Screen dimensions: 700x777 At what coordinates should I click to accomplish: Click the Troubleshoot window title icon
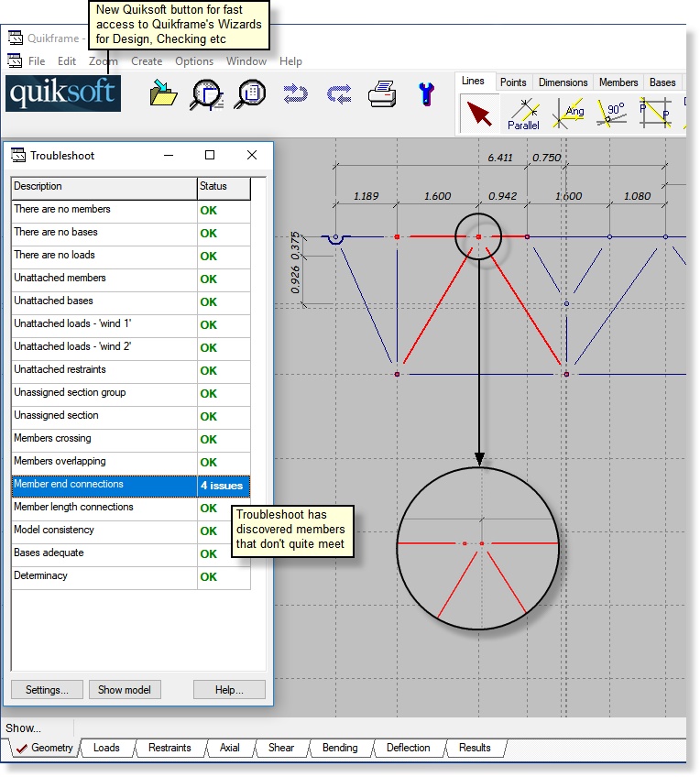coord(18,155)
